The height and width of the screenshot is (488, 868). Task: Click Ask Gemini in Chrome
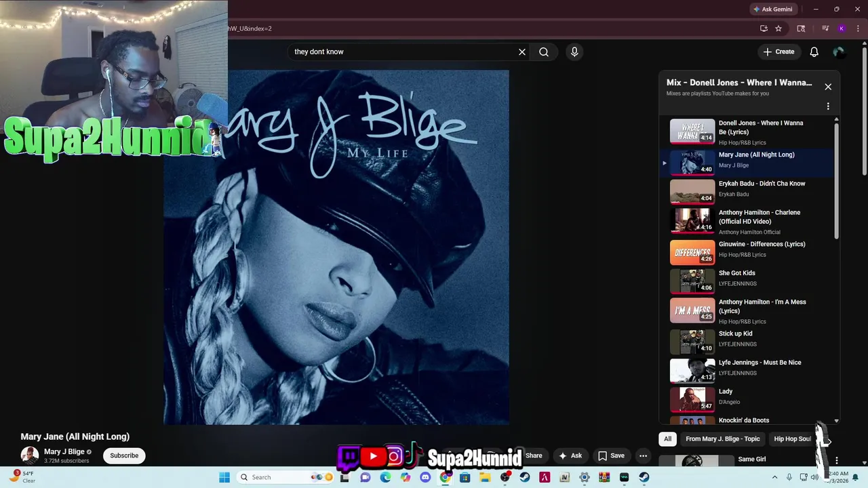pyautogui.click(x=772, y=9)
